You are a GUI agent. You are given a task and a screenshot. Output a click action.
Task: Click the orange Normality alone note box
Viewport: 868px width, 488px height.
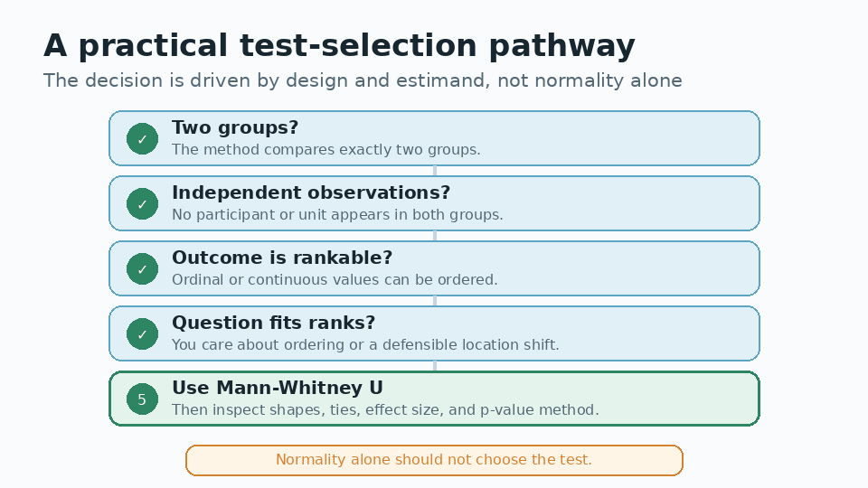(435, 460)
